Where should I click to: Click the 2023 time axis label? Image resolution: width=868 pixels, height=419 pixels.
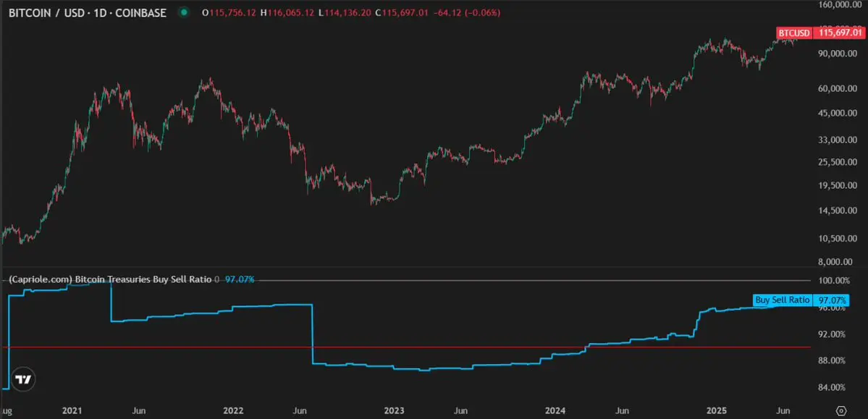click(394, 411)
